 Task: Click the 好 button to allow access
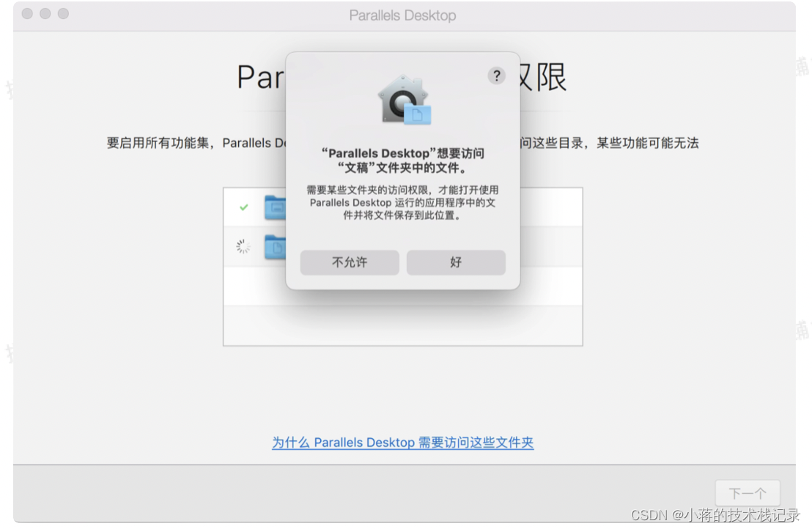pyautogui.click(x=456, y=262)
